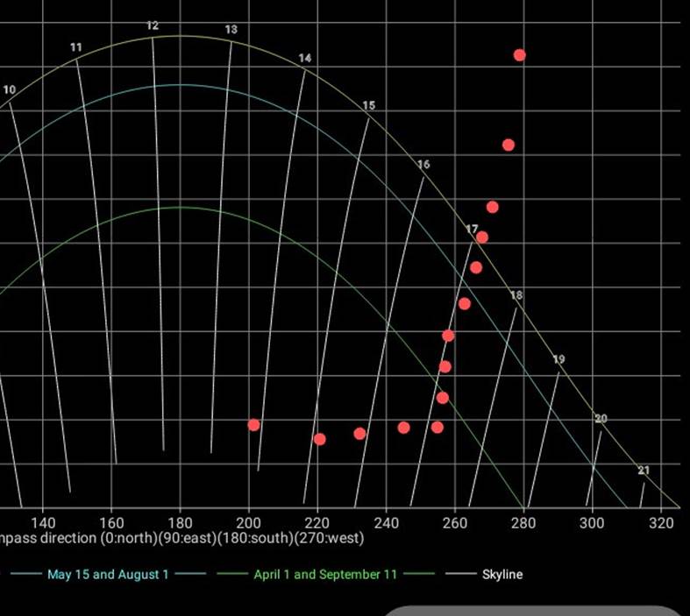Viewport: 690px width, 616px height.
Task: Toggle April 1 and September 11 series
Action: coord(324,575)
